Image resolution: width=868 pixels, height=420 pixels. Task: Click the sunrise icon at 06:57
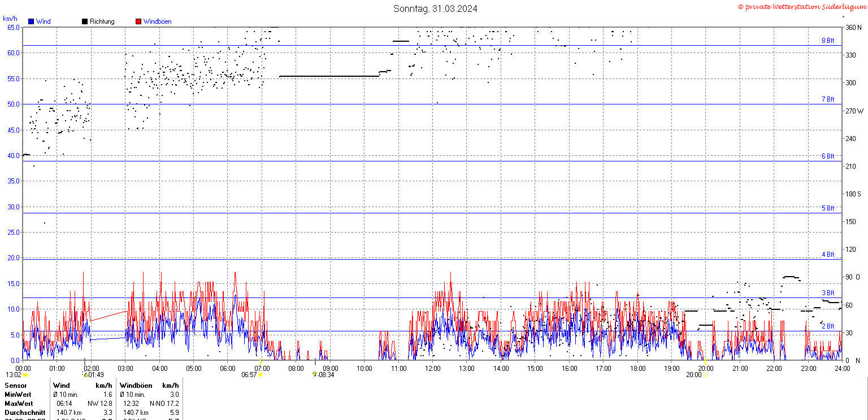click(x=261, y=374)
